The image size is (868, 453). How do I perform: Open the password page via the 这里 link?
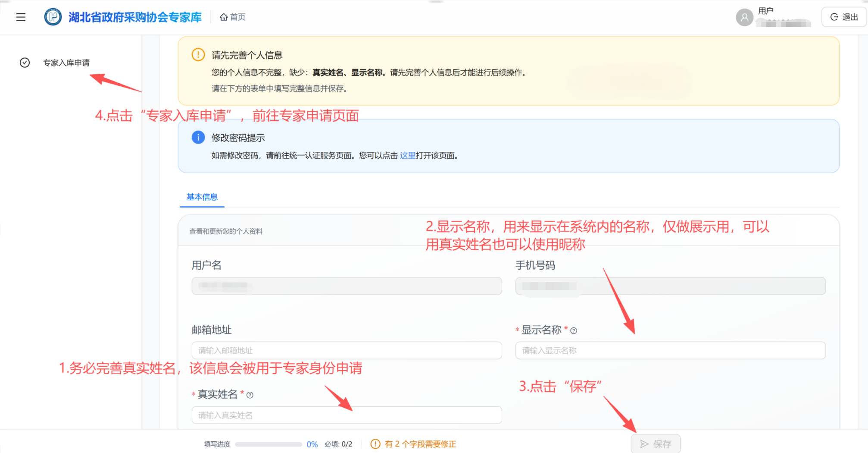click(407, 156)
